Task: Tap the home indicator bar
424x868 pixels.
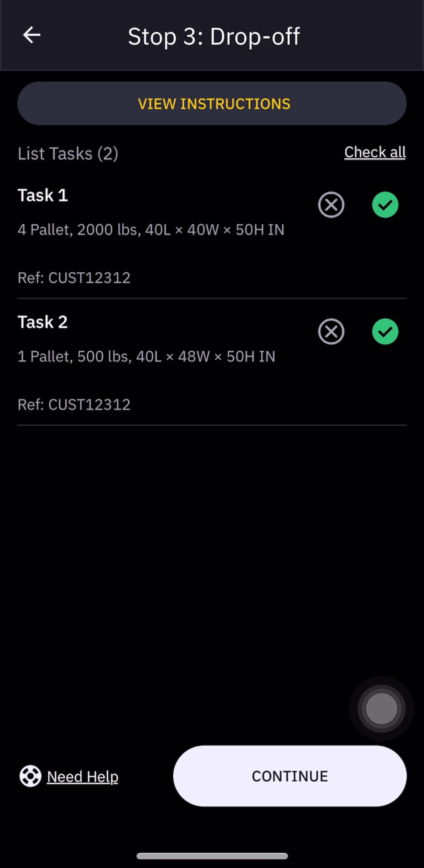Action: tap(212, 856)
